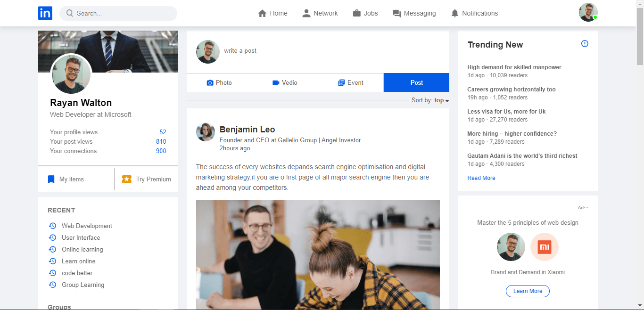Screen dimensions: 644x310
Task: Open the Read More trending link
Action: pos(481,178)
